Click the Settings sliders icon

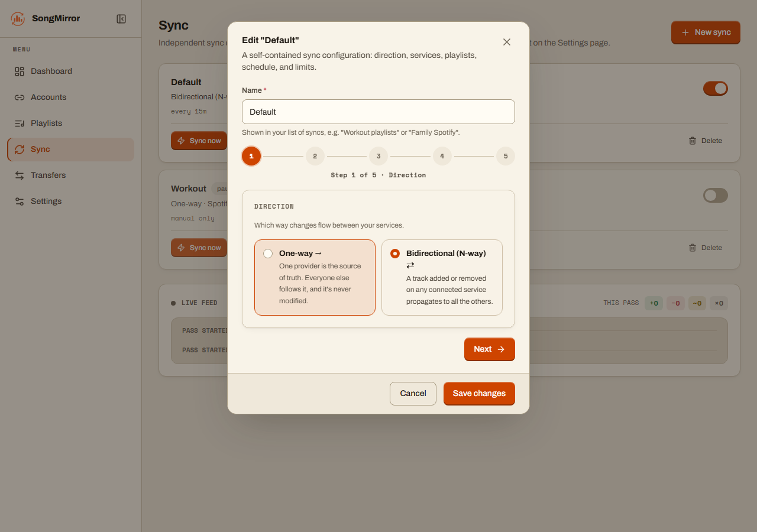[20, 201]
